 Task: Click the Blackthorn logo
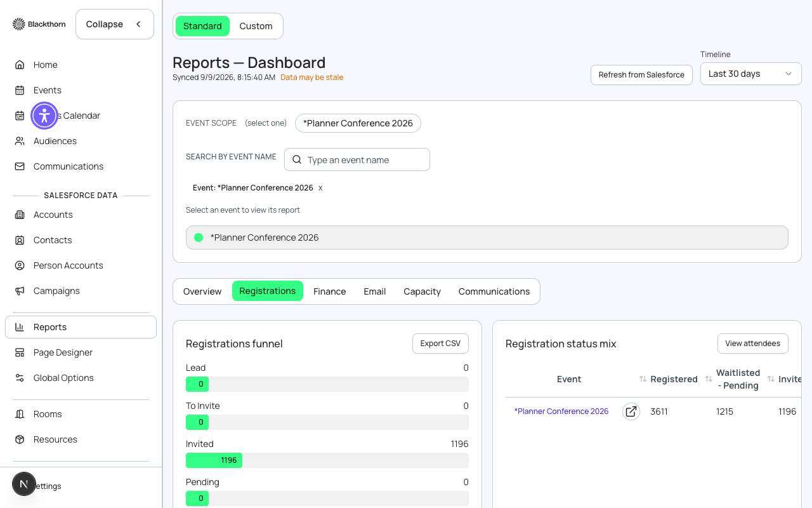coord(39,24)
